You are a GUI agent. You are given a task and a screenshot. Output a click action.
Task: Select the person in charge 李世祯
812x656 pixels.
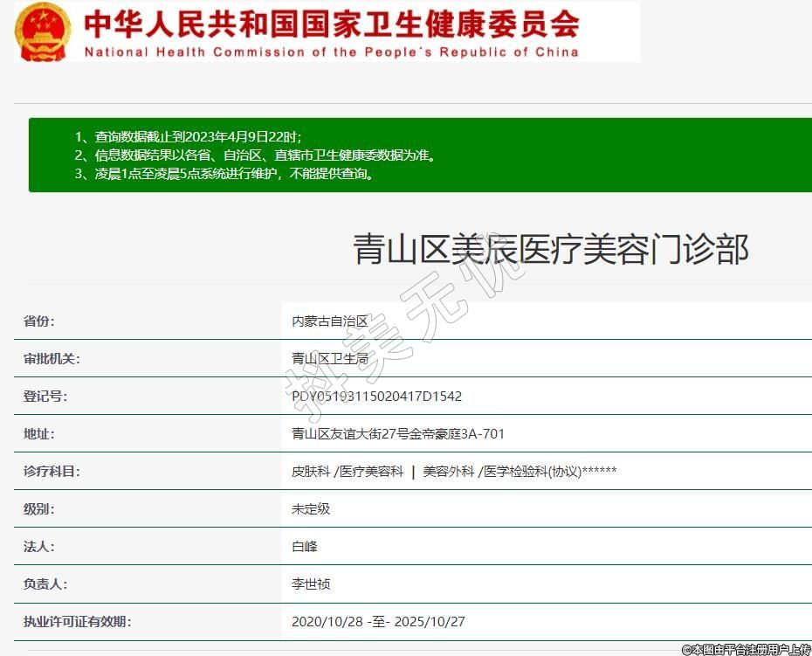click(311, 584)
